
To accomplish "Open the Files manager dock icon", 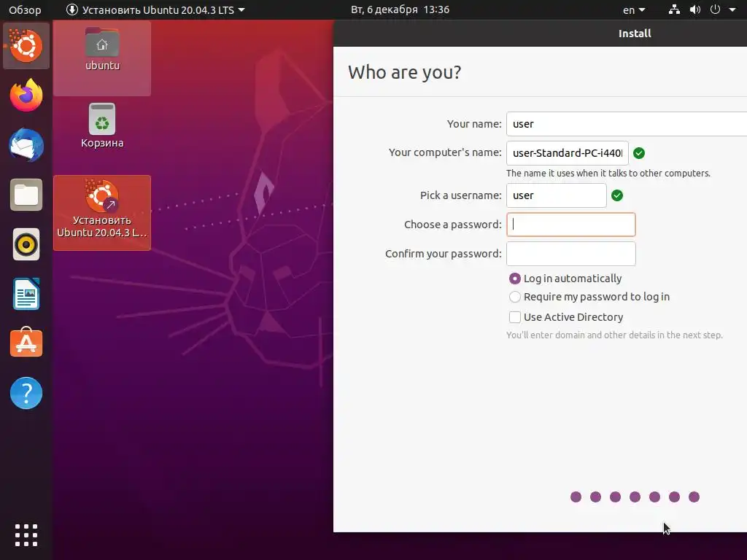I will (x=26, y=195).
